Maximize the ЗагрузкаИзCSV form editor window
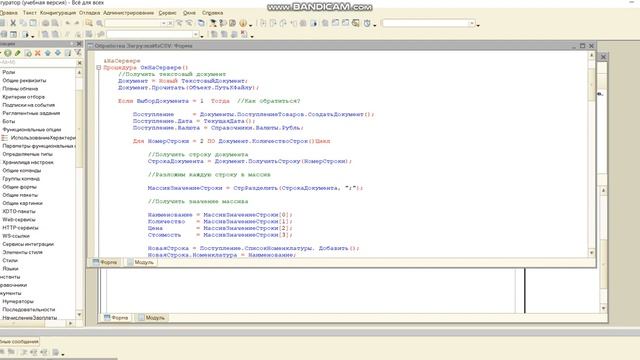Image resolution: width=640 pixels, height=360 pixels. [x=582, y=46]
